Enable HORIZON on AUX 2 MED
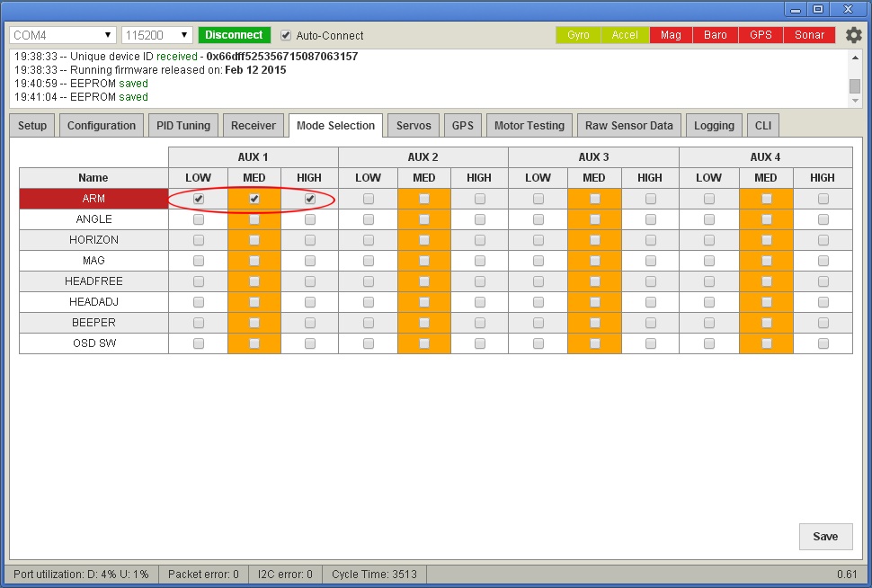The height and width of the screenshot is (588, 872). coord(424,240)
